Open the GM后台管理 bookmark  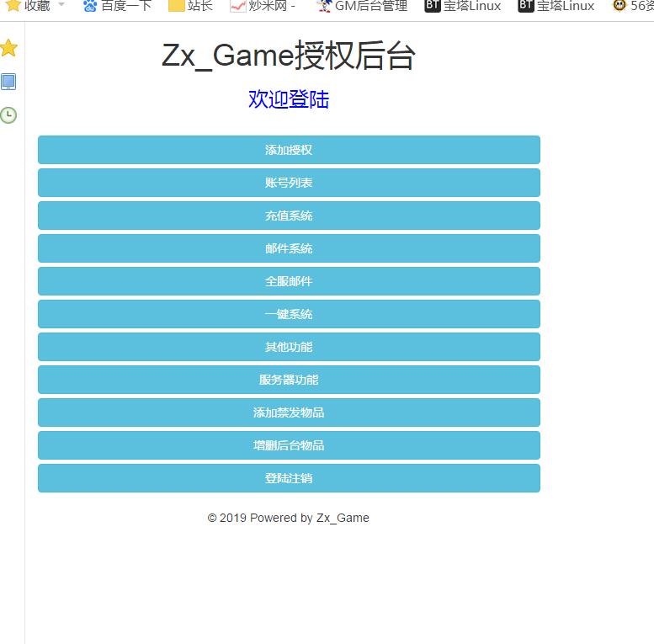click(362, 6)
